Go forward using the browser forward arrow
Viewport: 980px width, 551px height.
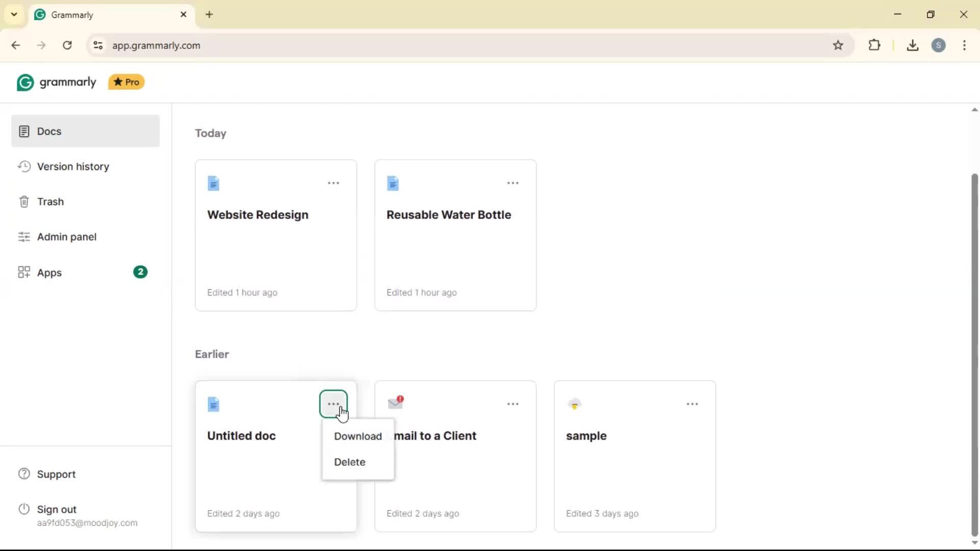41,45
